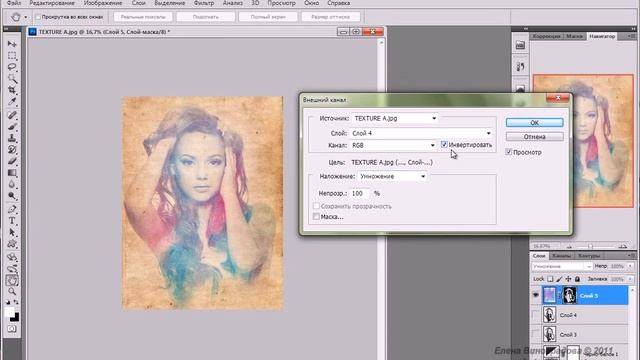Select the Dodge tool
This screenshot has width=640, height=360.
[x=12, y=196]
